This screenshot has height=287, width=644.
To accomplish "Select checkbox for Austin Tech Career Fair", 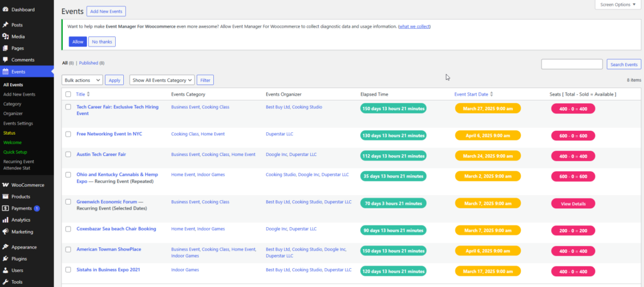I will (x=68, y=154).
